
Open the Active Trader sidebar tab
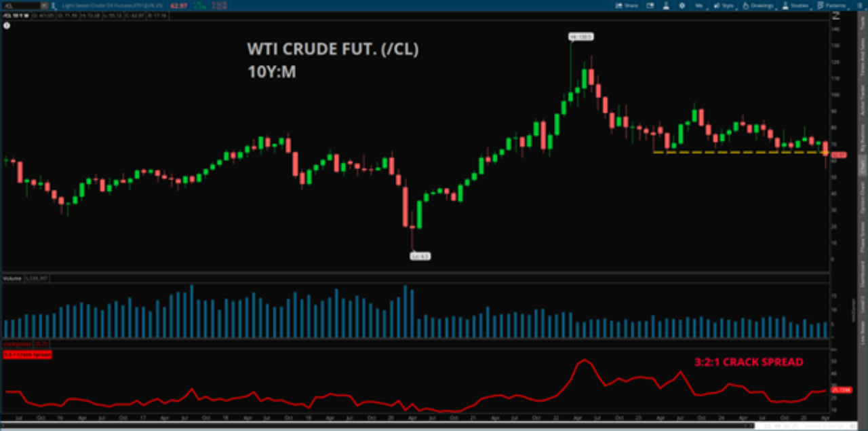click(862, 98)
